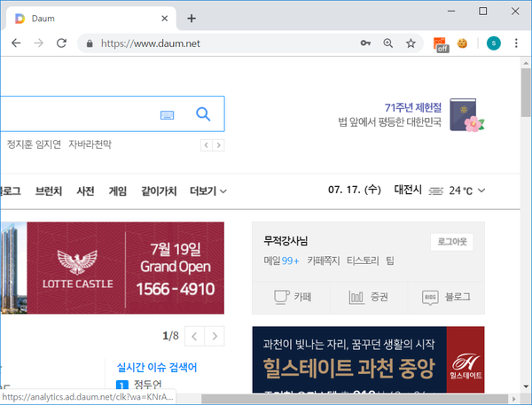Viewport: 532px width, 405px height.
Task: Go to previous banner in 1/8 pager
Action: [x=194, y=336]
